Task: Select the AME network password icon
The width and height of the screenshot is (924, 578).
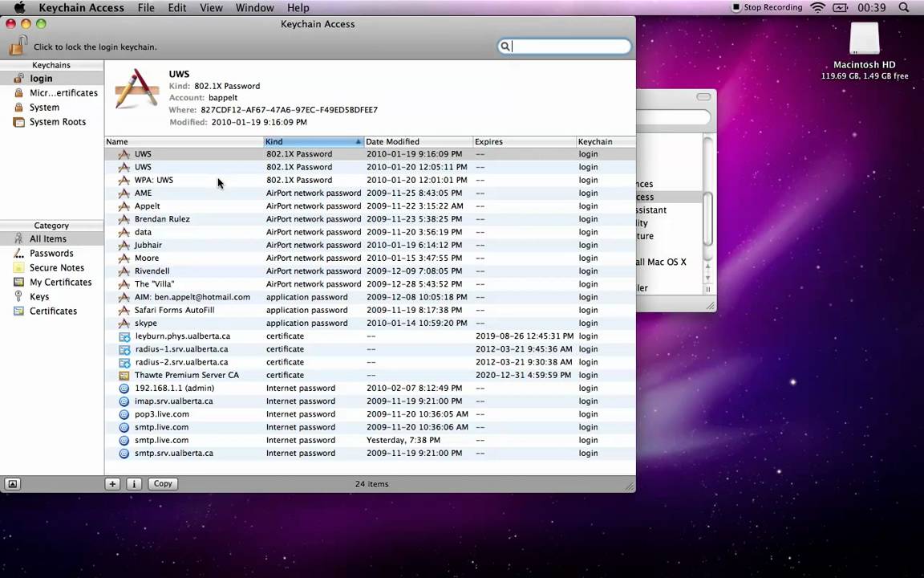Action: [124, 193]
